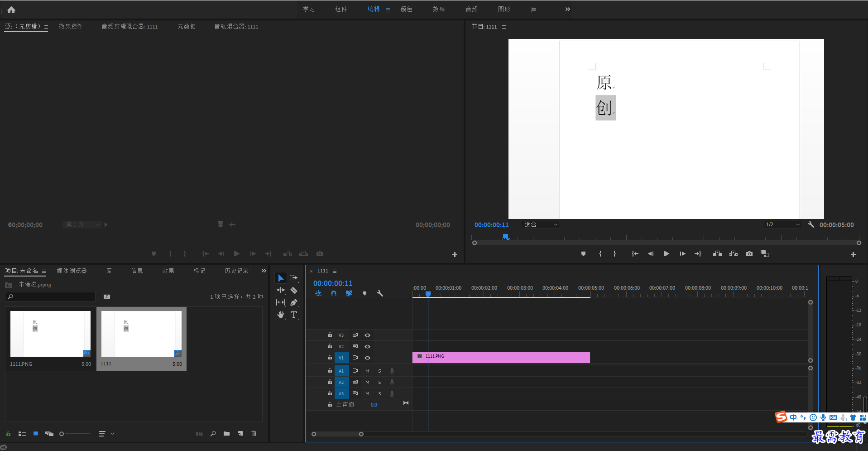Switch Project panel to list view
This screenshot has width=868, height=451.
(x=22, y=434)
